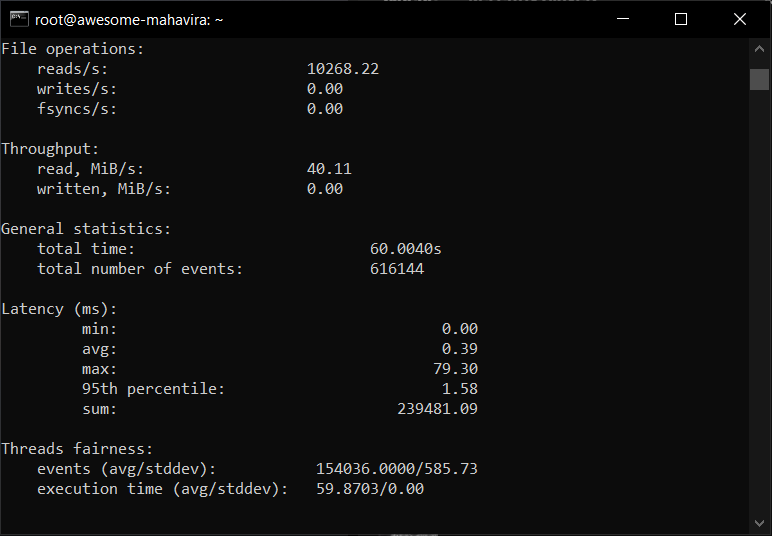This screenshot has height=536, width=772.
Task: Click the max latency value 79.30
Action: (x=455, y=369)
